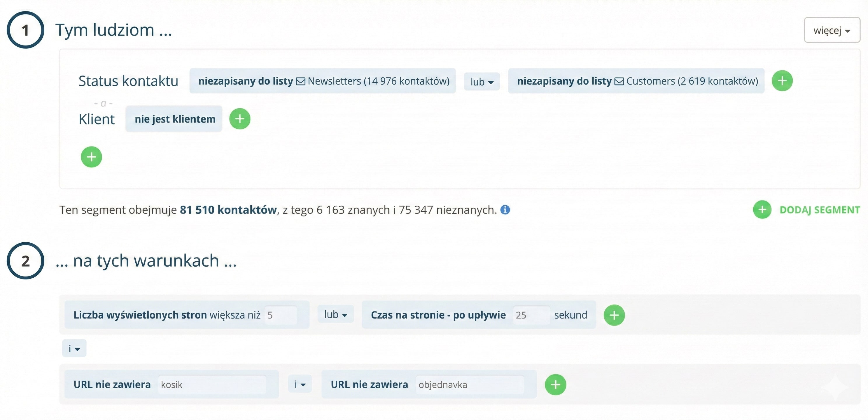Open the 'i' dropdown between the condition groups
The height and width of the screenshot is (420, 868).
tap(74, 349)
